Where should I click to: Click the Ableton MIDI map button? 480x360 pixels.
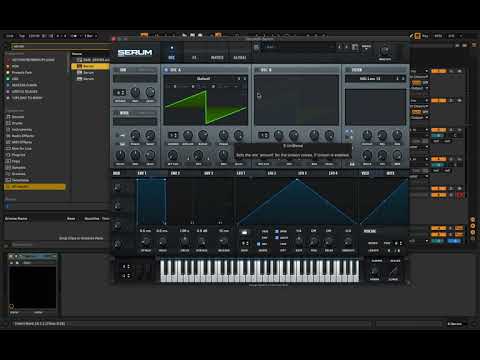438,36
